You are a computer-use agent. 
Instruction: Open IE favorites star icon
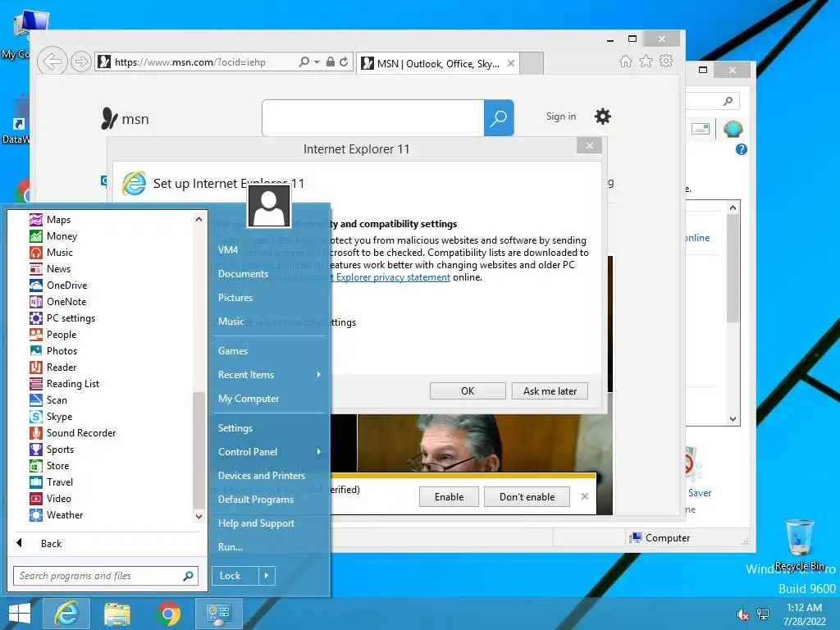click(x=646, y=62)
